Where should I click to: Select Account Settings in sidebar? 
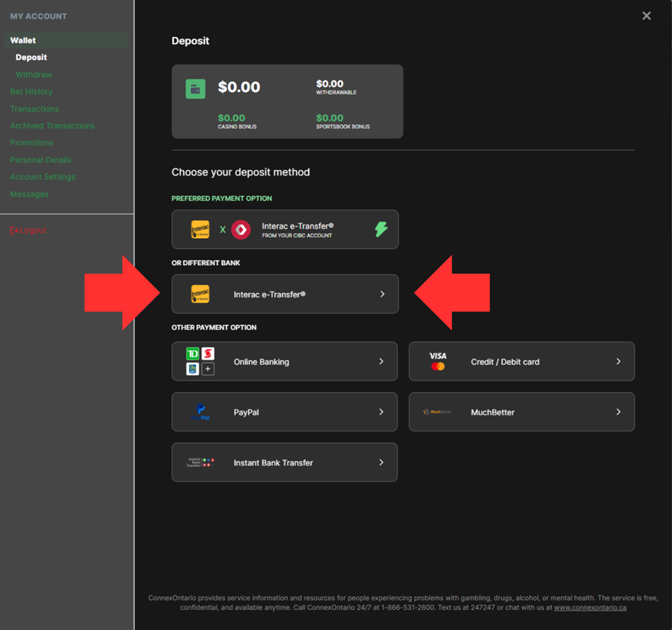(x=42, y=177)
